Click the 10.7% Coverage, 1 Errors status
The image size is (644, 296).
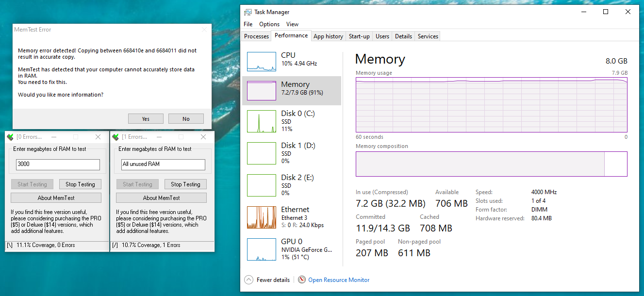tap(151, 246)
